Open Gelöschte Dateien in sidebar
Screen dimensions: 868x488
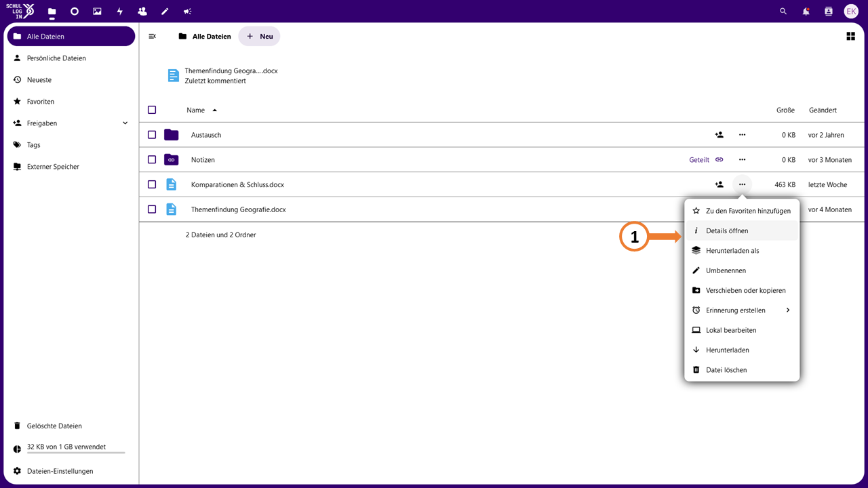pyautogui.click(x=71, y=426)
